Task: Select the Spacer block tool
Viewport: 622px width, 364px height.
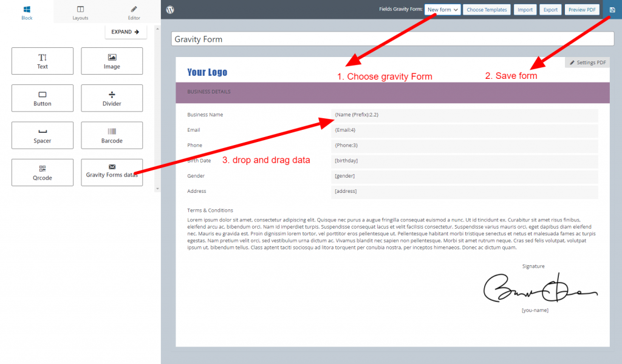Action: click(x=42, y=135)
